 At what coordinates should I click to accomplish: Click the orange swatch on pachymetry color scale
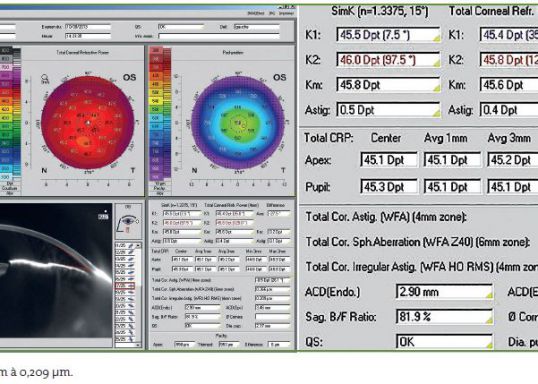(x=155, y=76)
